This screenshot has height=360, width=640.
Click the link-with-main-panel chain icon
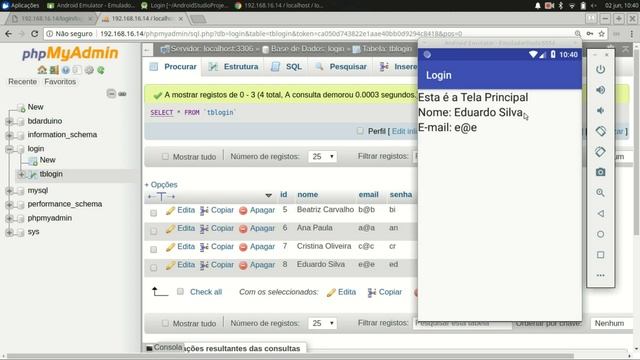[122, 94]
